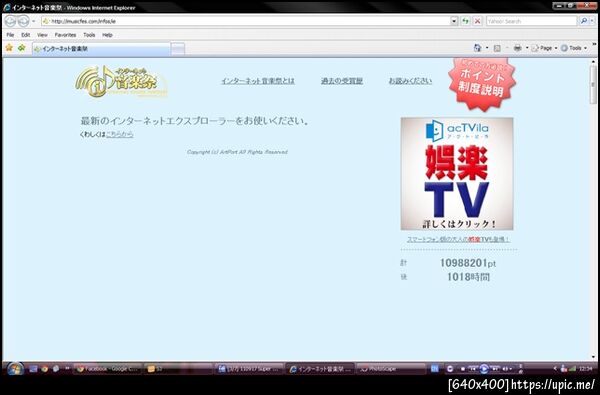Open the スマートフォン 娯楽TV link under the ad

(x=458, y=239)
